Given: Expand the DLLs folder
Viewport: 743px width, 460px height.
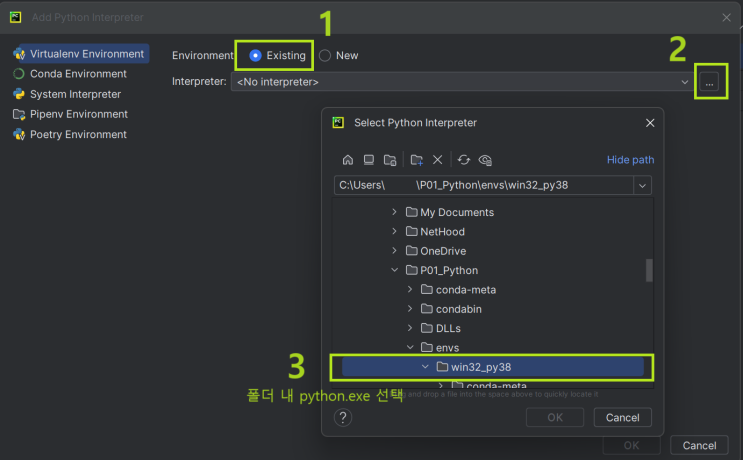Looking at the screenshot, I should (x=410, y=328).
